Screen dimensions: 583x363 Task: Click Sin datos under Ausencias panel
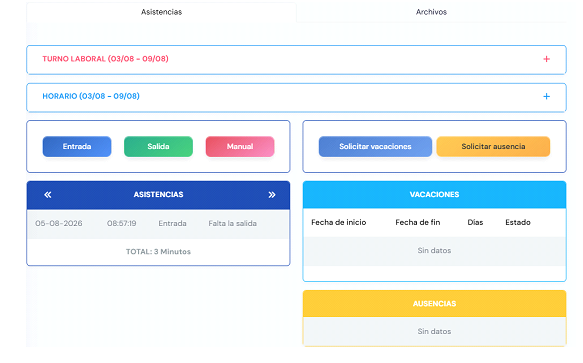coord(434,331)
